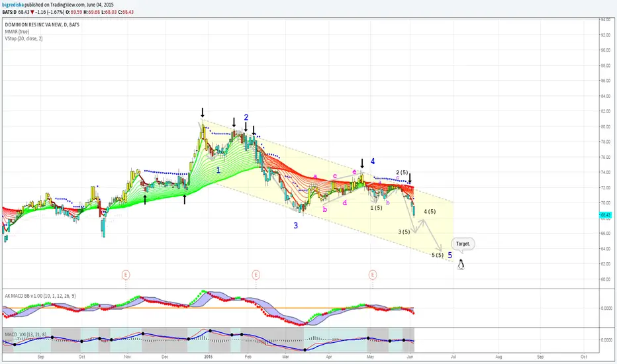The width and height of the screenshot is (617, 364).
Task: Click the sub-wave label 1 (5)
Action: pyautogui.click(x=376, y=208)
